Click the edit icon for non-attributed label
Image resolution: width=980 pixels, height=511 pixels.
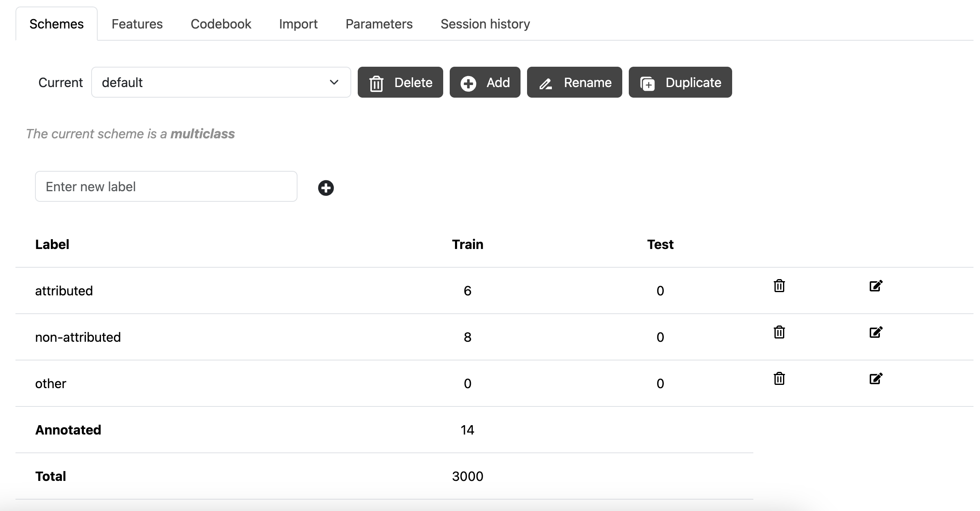pyautogui.click(x=876, y=332)
